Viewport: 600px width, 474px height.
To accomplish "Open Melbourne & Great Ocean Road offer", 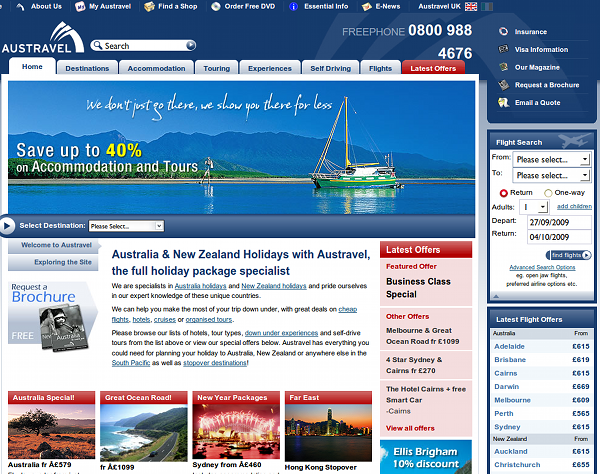I will [422, 336].
